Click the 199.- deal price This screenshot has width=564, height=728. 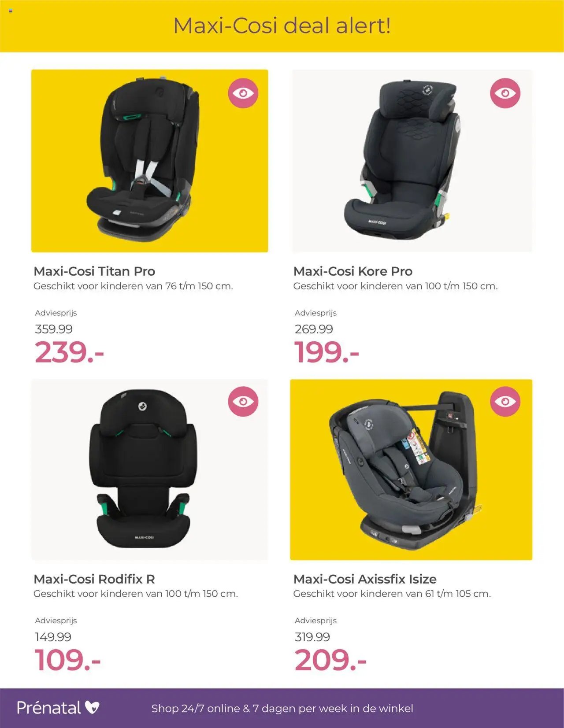click(x=327, y=352)
